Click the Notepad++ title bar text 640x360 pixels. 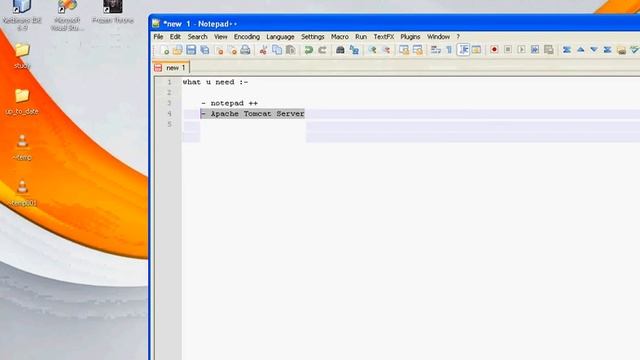(x=200, y=24)
